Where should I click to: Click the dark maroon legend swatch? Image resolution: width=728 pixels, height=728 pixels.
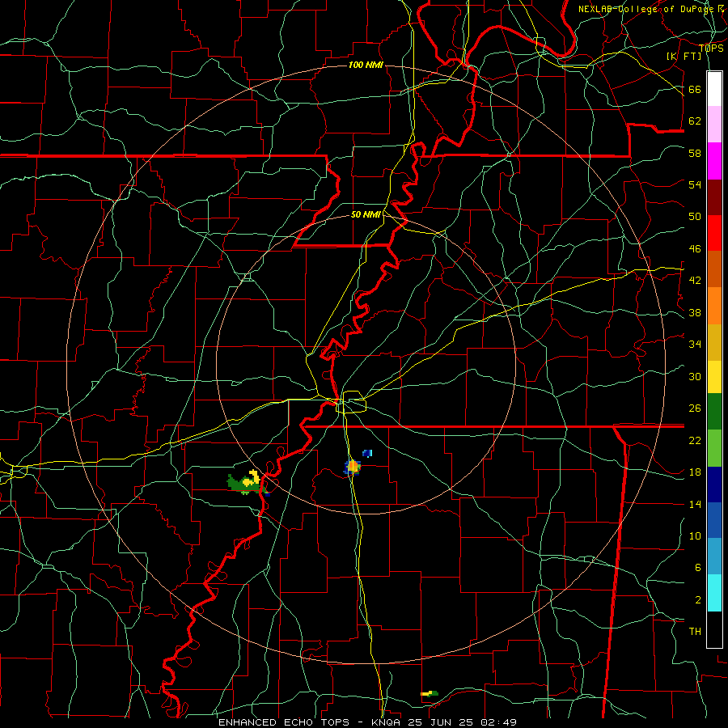click(714, 197)
